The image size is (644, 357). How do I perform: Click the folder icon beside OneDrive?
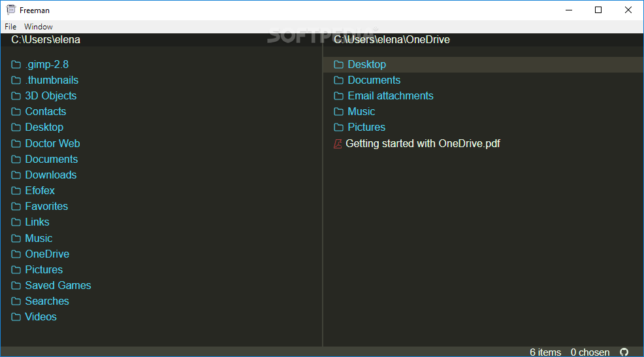coord(16,254)
